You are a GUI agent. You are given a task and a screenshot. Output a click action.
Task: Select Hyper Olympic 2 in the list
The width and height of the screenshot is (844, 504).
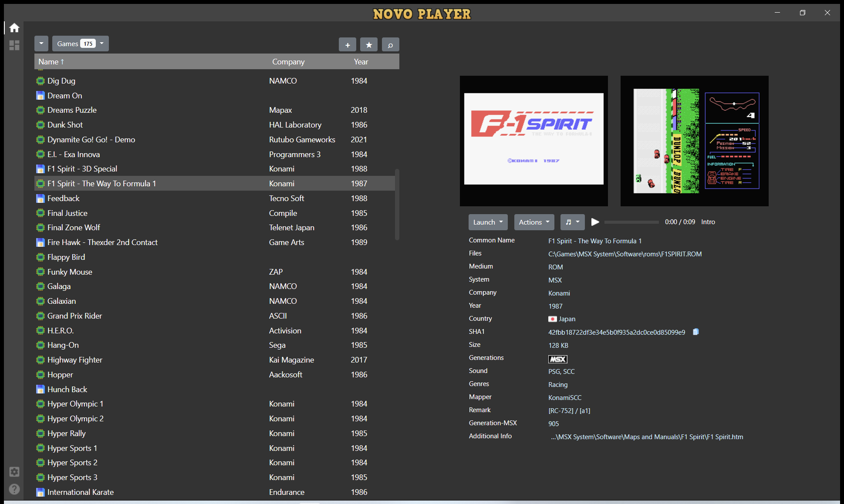tap(215, 419)
